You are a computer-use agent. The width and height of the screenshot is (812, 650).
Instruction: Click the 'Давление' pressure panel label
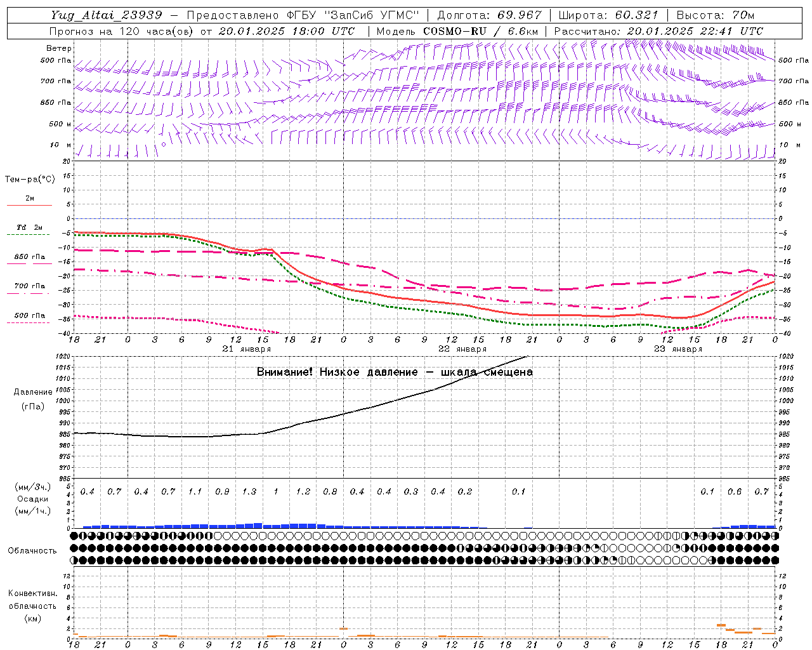click(x=33, y=392)
